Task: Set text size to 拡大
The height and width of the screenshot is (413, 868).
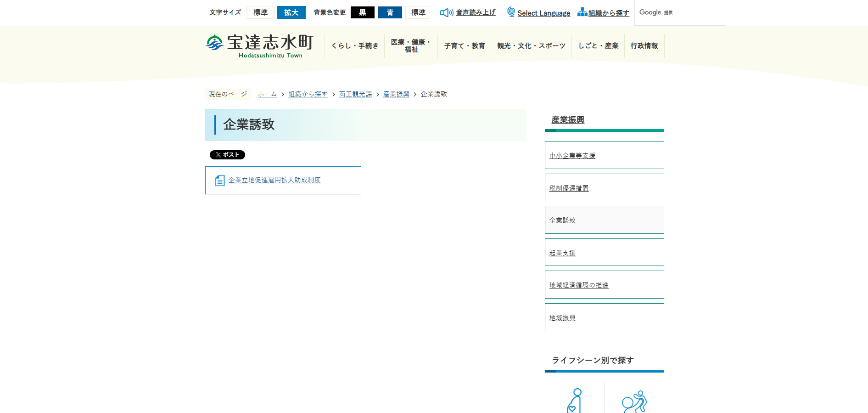Action: pos(291,12)
